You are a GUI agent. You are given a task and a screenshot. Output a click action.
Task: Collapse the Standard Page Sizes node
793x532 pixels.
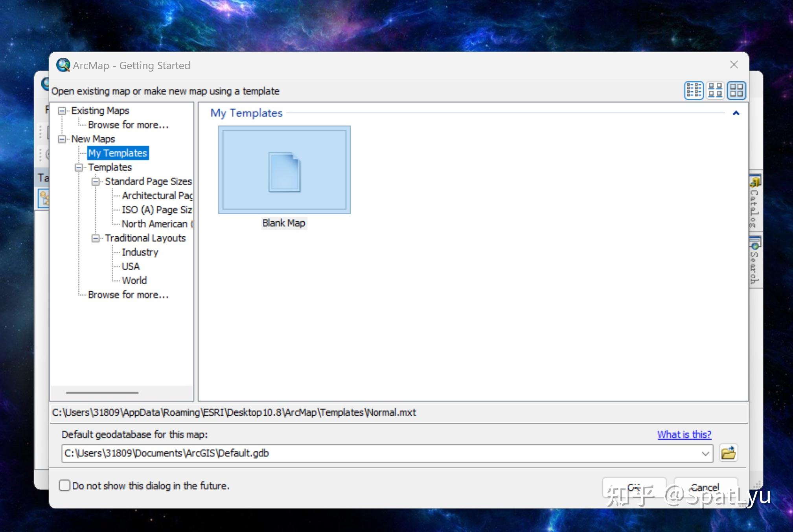(x=96, y=182)
